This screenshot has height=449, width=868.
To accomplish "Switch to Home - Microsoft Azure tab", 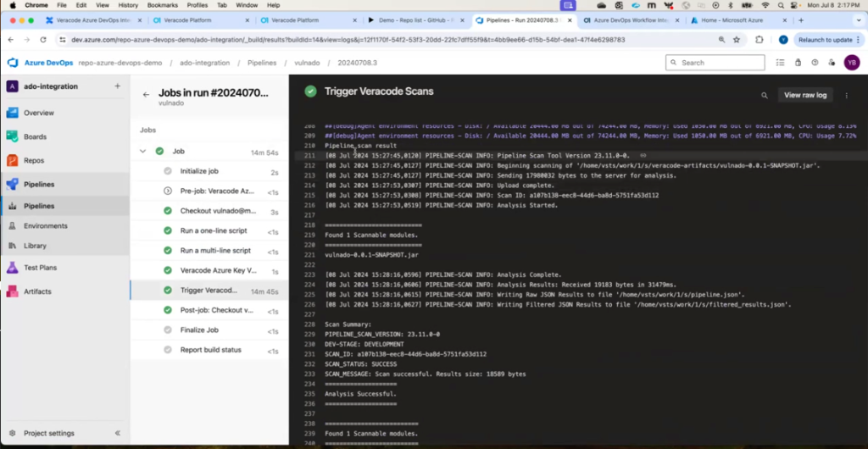I will [x=738, y=20].
